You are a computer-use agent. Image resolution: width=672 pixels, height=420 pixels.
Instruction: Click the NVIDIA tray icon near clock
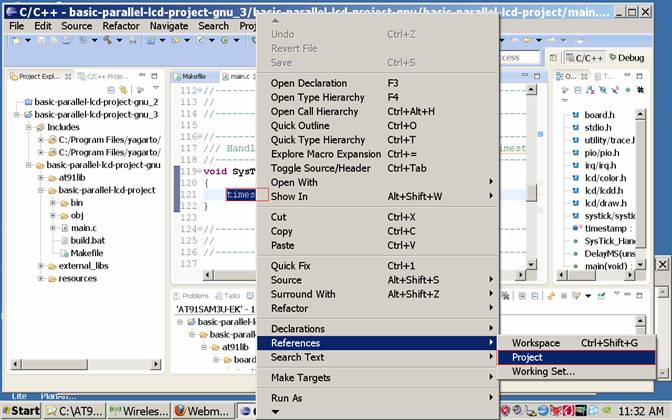pos(607,411)
